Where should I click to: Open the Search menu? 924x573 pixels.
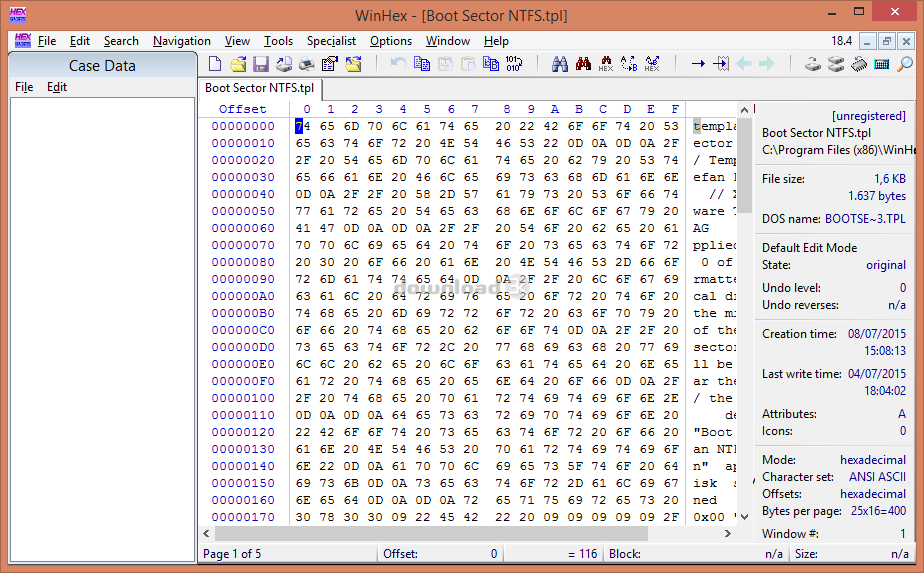point(121,41)
